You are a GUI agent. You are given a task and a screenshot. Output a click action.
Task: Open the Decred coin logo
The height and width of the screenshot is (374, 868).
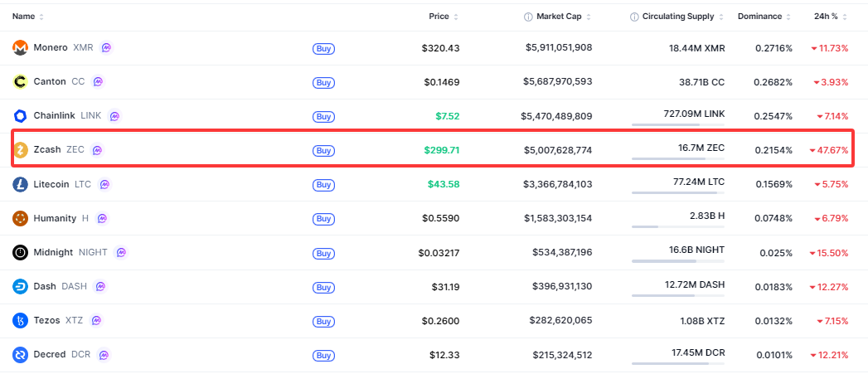(20, 355)
